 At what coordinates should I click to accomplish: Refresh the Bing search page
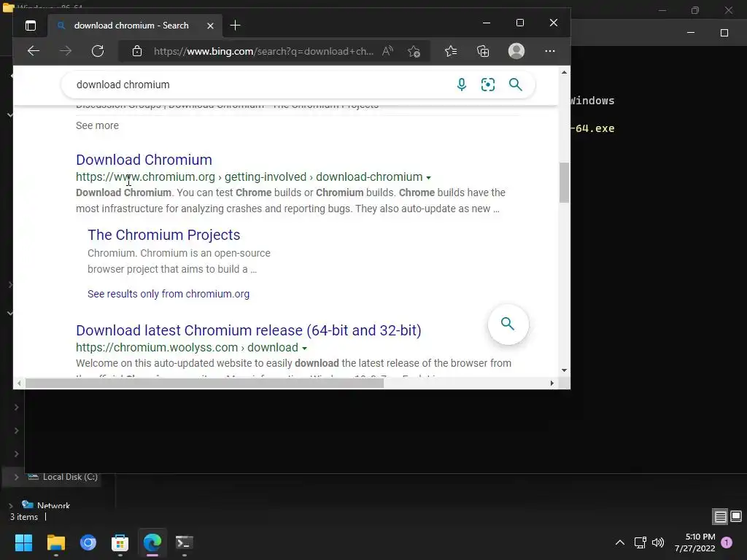pos(98,51)
